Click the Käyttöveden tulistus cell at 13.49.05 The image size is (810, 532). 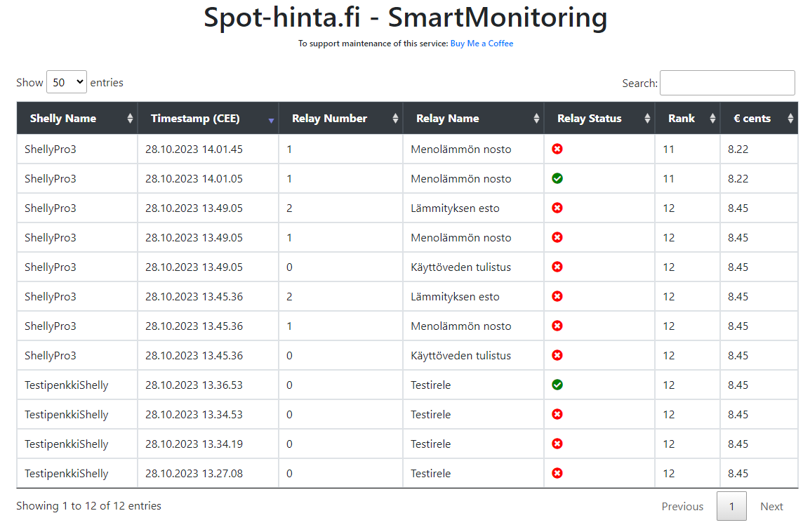460,267
